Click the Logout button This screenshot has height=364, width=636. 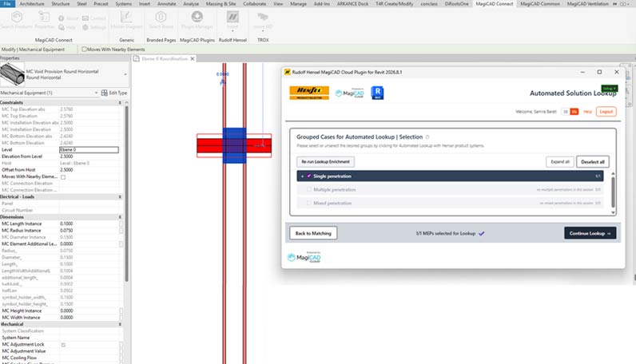(606, 112)
